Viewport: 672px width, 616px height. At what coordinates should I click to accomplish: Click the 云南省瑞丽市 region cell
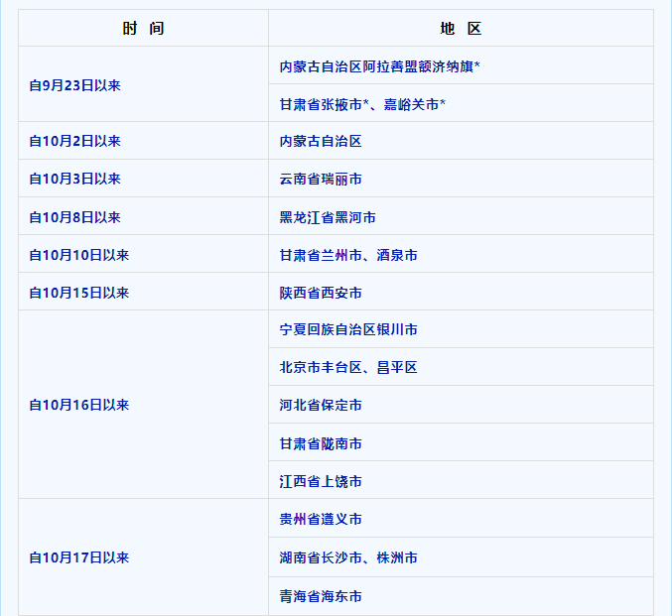tap(321, 180)
